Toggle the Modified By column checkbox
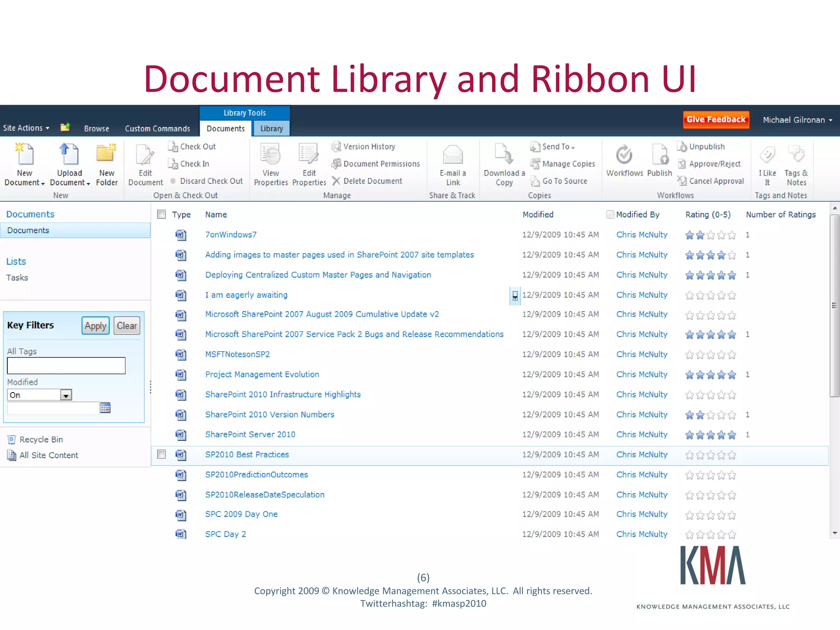The image size is (840, 630). (610, 214)
